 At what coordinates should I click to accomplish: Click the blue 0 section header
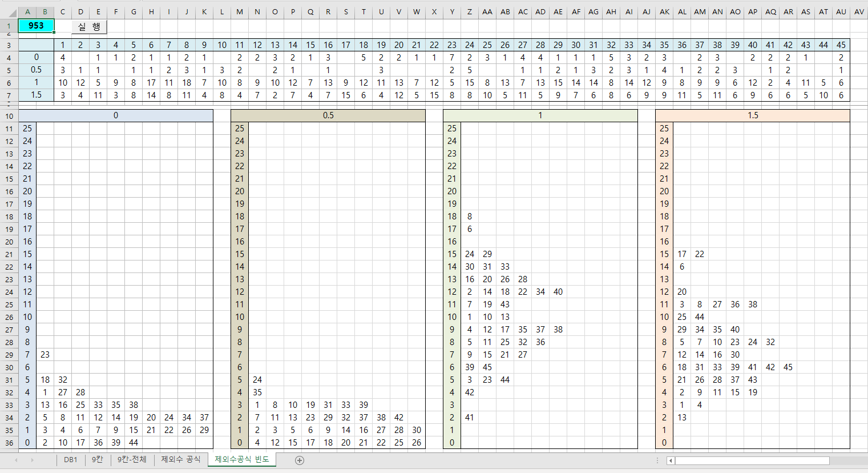tap(116, 115)
